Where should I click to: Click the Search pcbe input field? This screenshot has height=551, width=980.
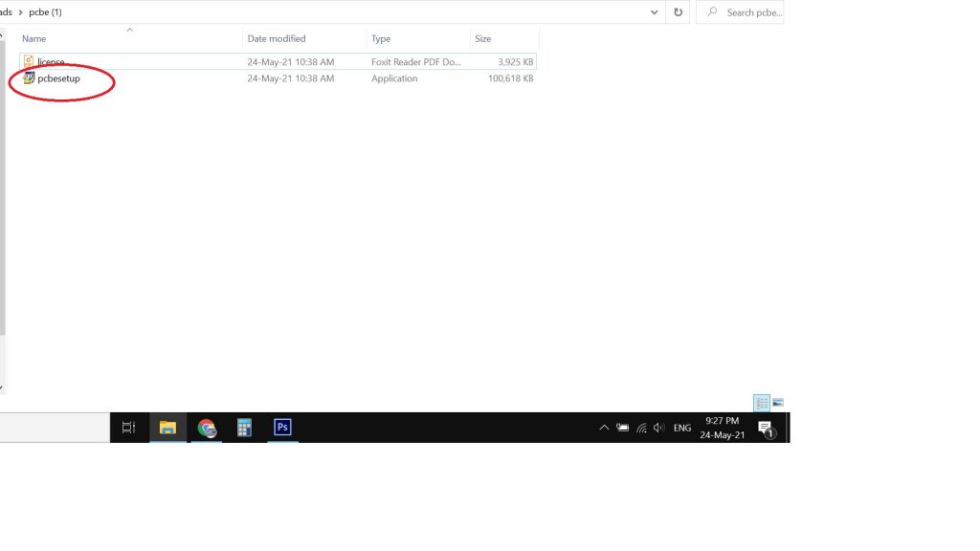tap(753, 12)
